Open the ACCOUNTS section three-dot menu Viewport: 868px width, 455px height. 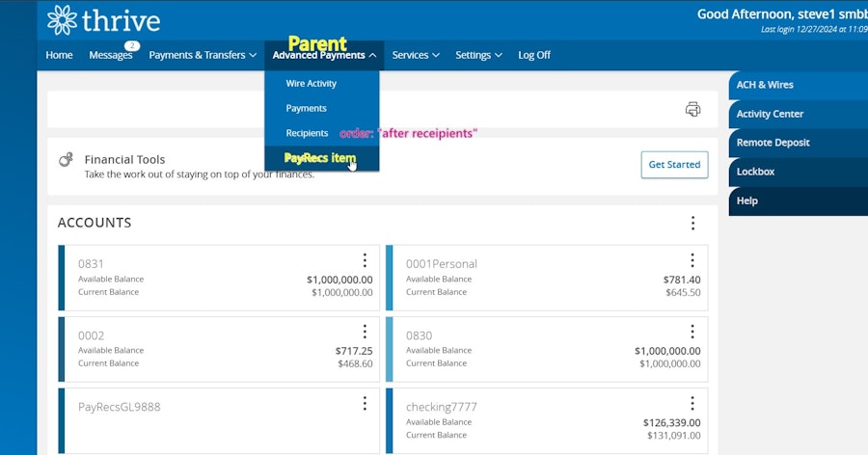[x=692, y=223]
